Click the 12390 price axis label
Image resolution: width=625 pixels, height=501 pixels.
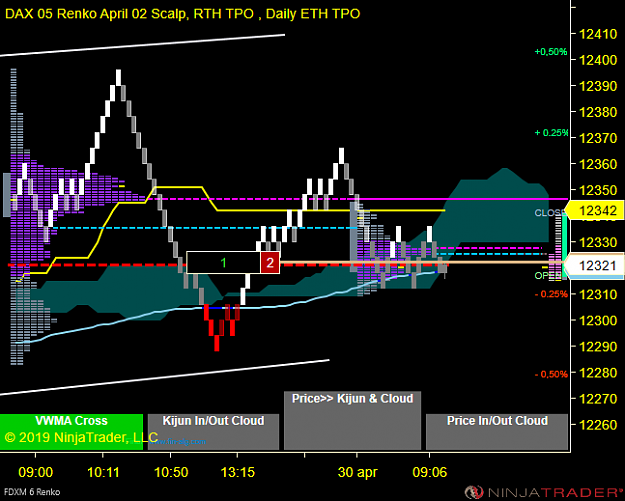[598, 86]
